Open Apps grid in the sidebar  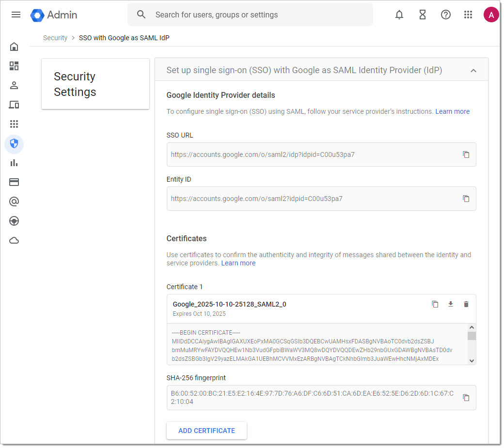(x=14, y=124)
